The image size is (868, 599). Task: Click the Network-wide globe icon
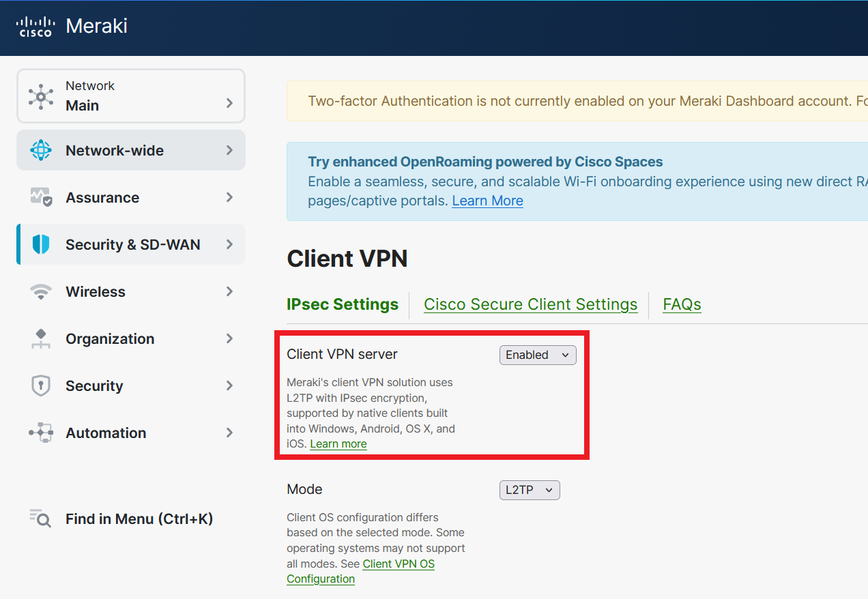point(41,150)
